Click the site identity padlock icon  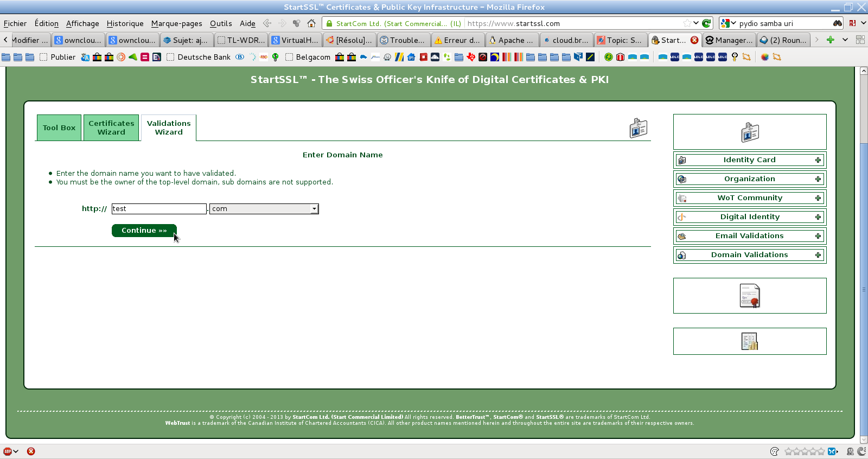pyautogui.click(x=329, y=23)
